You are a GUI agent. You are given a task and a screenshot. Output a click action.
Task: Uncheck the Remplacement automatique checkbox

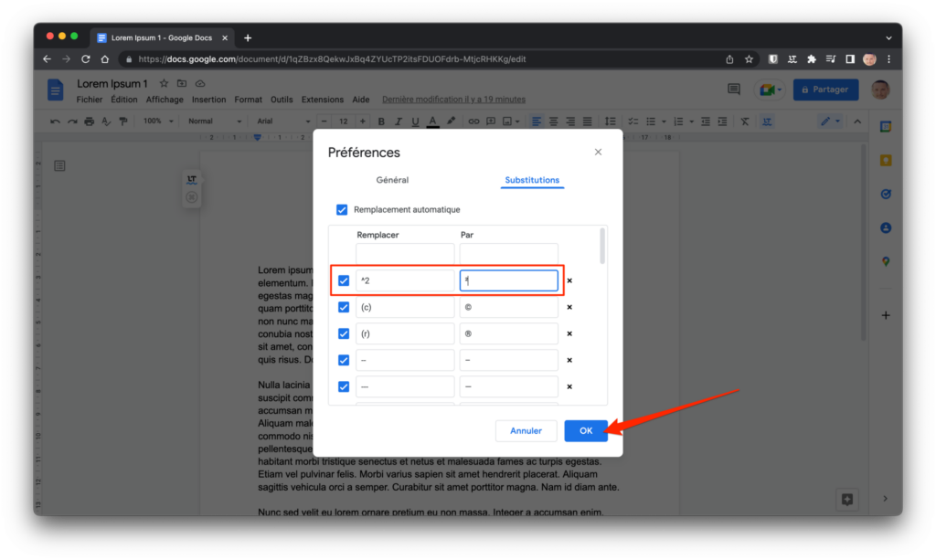(x=342, y=209)
